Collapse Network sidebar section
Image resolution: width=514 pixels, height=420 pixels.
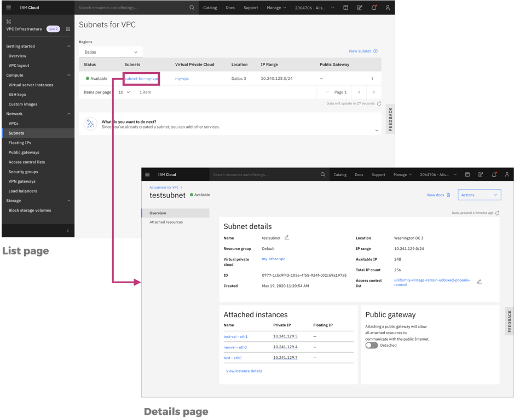[69, 114]
